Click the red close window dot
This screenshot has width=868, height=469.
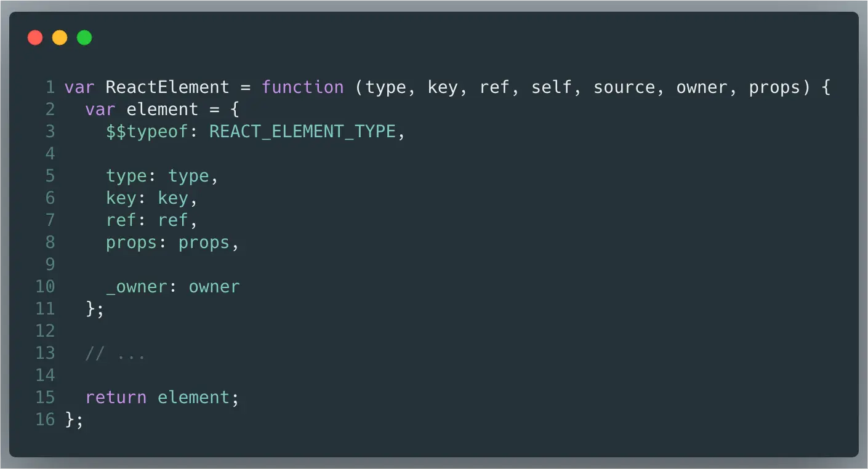pos(35,38)
